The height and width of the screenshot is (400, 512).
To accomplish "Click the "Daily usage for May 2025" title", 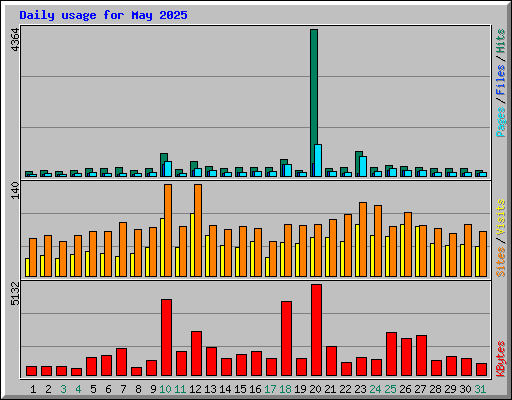I will tap(103, 15).
